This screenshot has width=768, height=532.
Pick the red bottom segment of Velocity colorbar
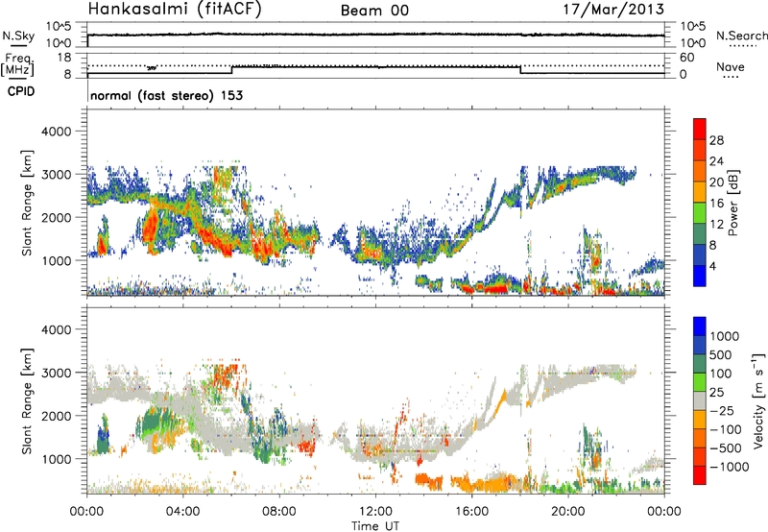700,475
